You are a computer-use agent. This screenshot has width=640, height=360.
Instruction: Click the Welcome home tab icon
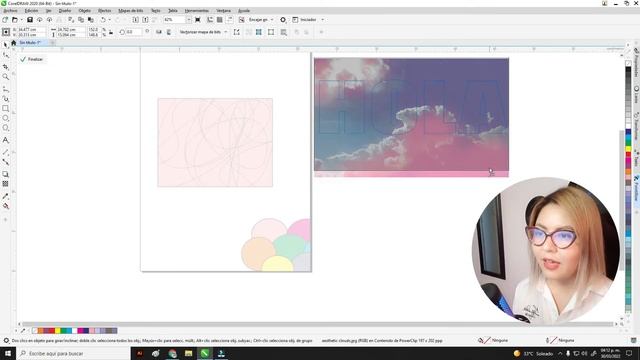coord(13,42)
